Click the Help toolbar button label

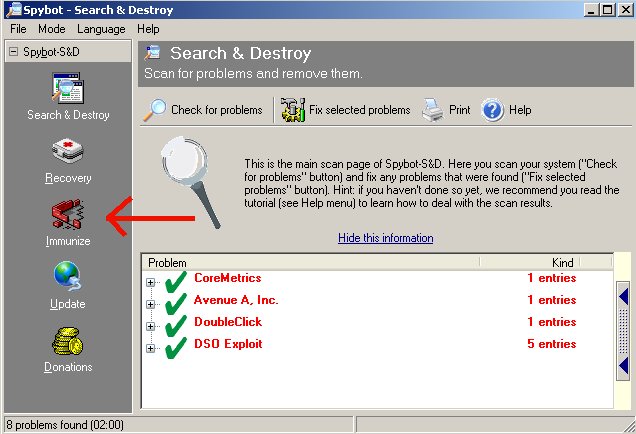[520, 110]
